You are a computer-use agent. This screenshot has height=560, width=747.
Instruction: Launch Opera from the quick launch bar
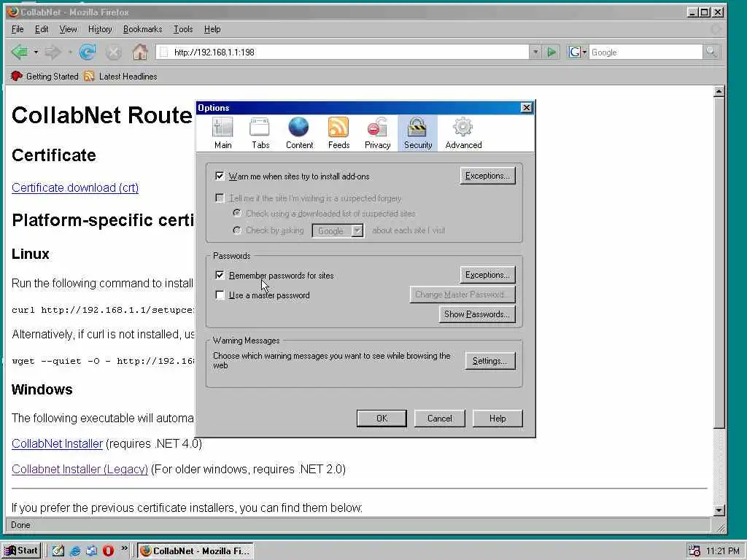click(x=108, y=551)
